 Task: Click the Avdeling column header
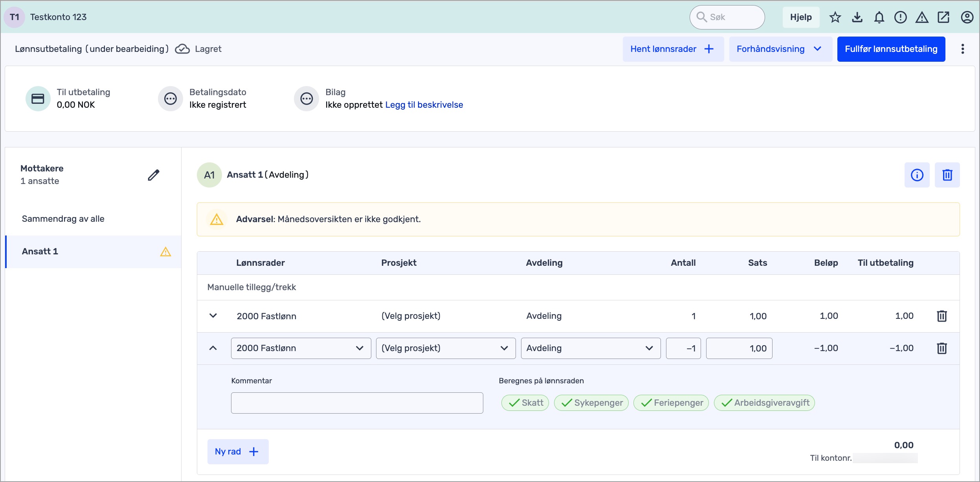tap(544, 263)
